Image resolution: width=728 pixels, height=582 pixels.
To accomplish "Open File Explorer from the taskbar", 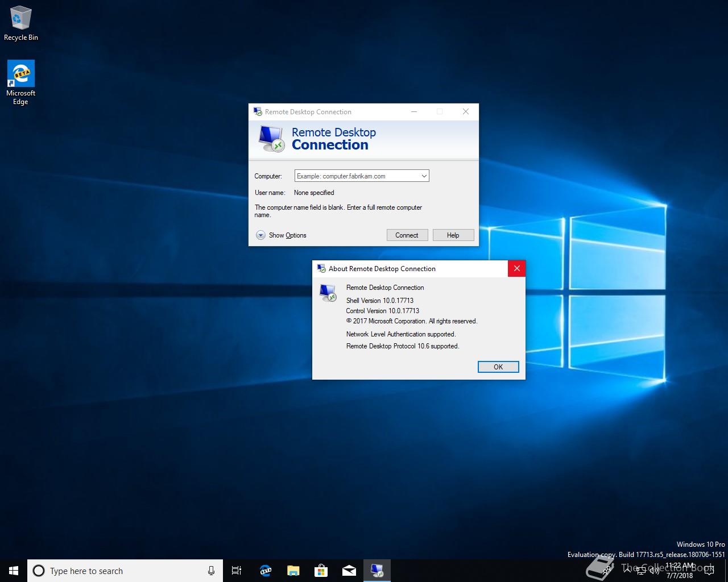I will (x=293, y=571).
